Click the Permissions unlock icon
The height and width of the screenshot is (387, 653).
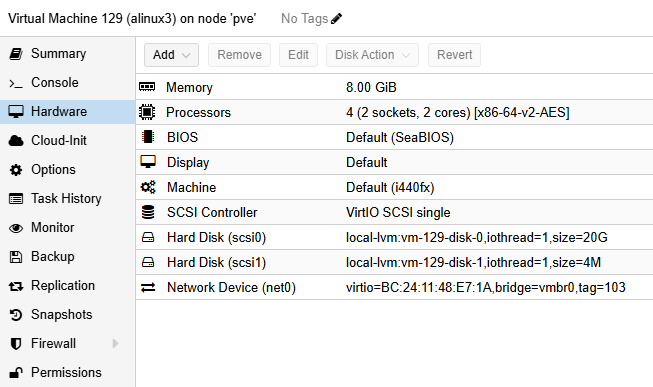pos(16,372)
